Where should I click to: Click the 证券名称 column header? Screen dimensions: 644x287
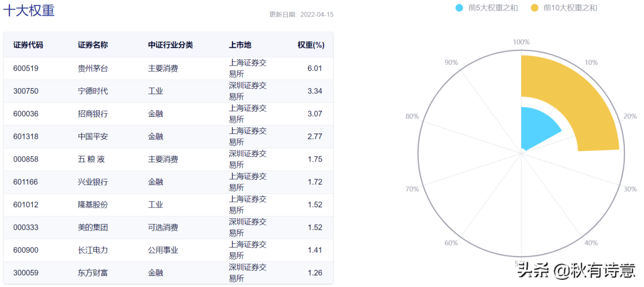point(93,45)
